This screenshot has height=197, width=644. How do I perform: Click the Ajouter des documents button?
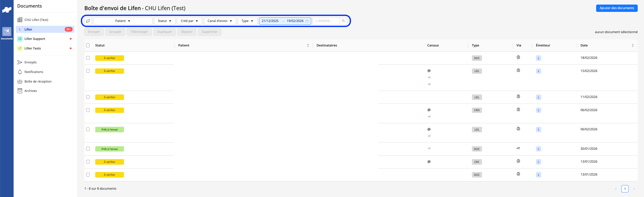point(617,8)
